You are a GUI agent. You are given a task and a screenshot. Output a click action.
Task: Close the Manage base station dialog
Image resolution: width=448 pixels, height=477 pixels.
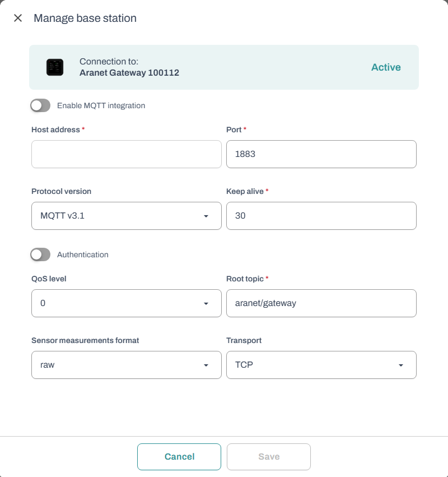coord(18,18)
